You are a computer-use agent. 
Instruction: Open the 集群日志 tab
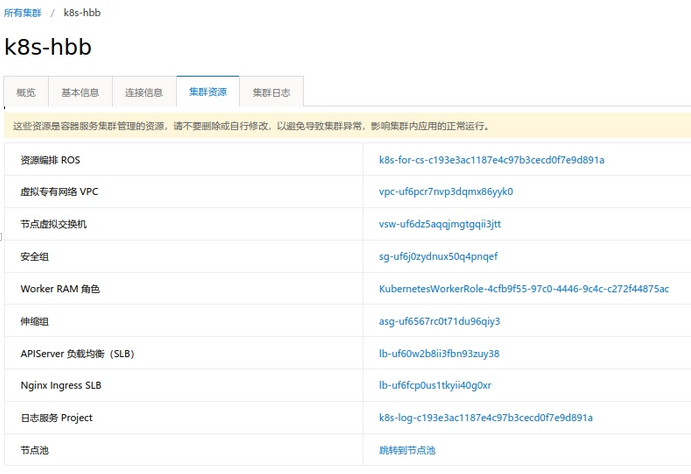271,92
